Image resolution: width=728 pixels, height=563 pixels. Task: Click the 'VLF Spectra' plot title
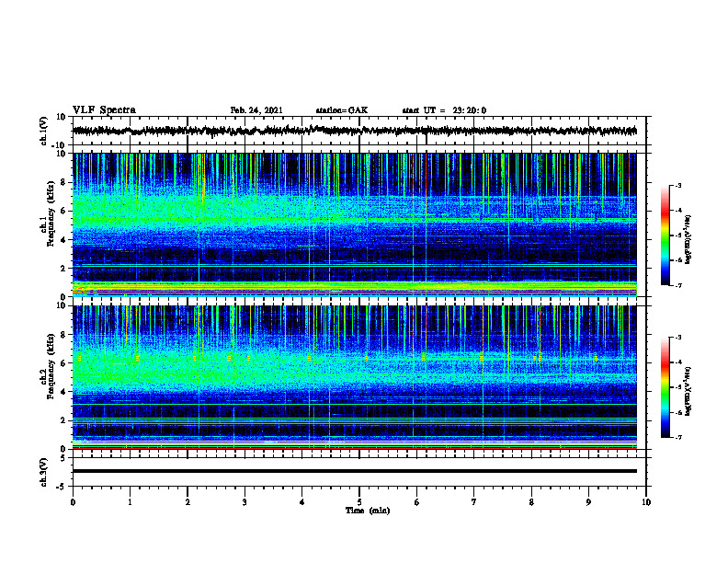[x=104, y=109]
